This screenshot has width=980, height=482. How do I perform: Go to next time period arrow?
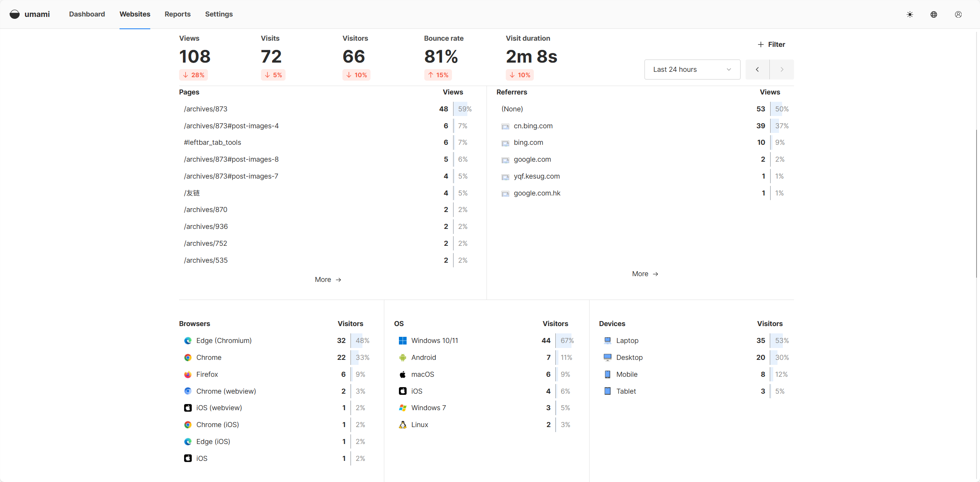coord(782,70)
